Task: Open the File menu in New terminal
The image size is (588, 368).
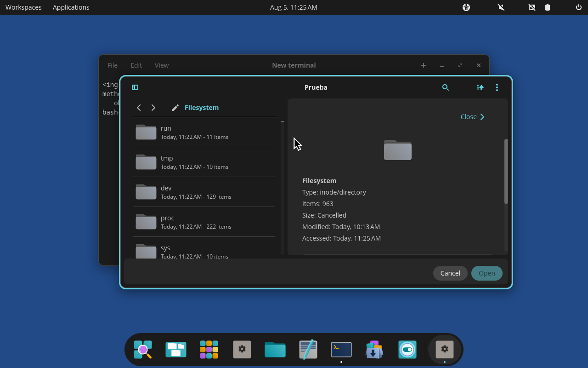Action: tap(113, 65)
